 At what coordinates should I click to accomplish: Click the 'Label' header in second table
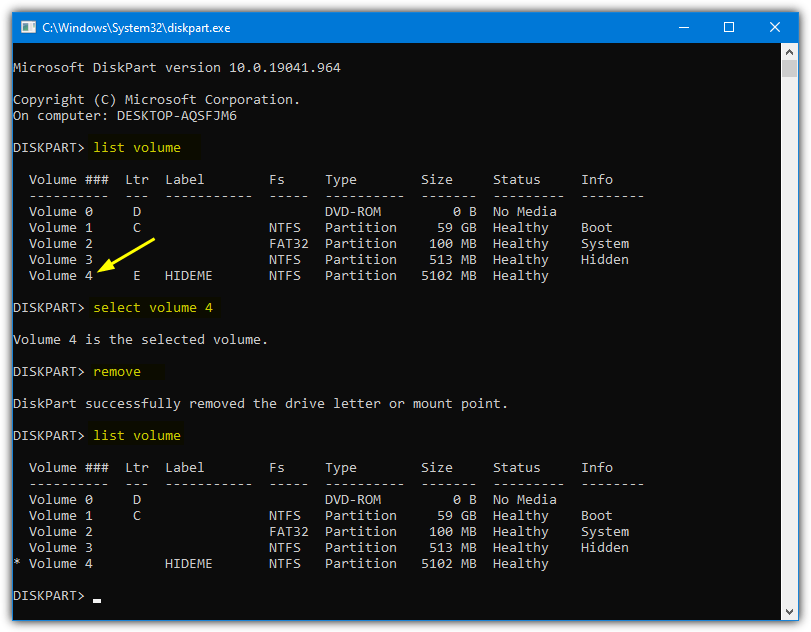pos(185,468)
